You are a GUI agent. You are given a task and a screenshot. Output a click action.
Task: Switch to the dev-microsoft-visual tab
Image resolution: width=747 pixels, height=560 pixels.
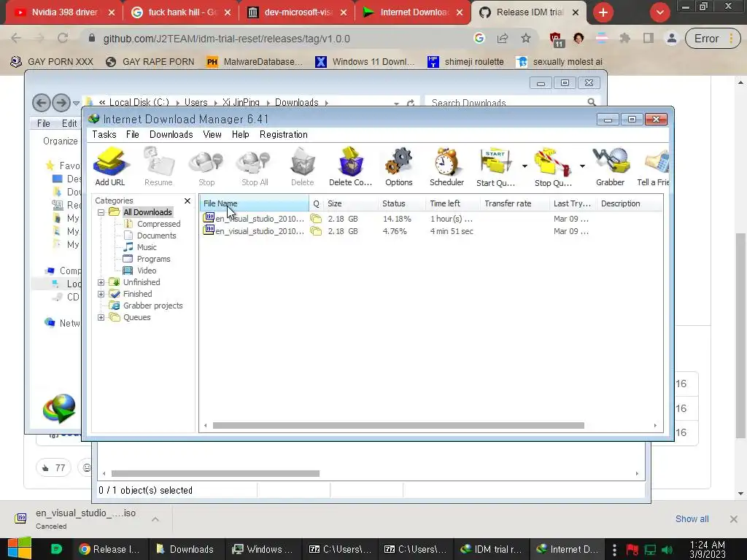click(298, 12)
